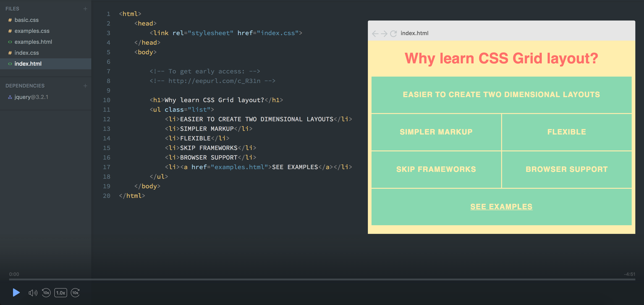Open the 1.0x playback speed selector
The height and width of the screenshot is (305, 644).
tap(60, 292)
